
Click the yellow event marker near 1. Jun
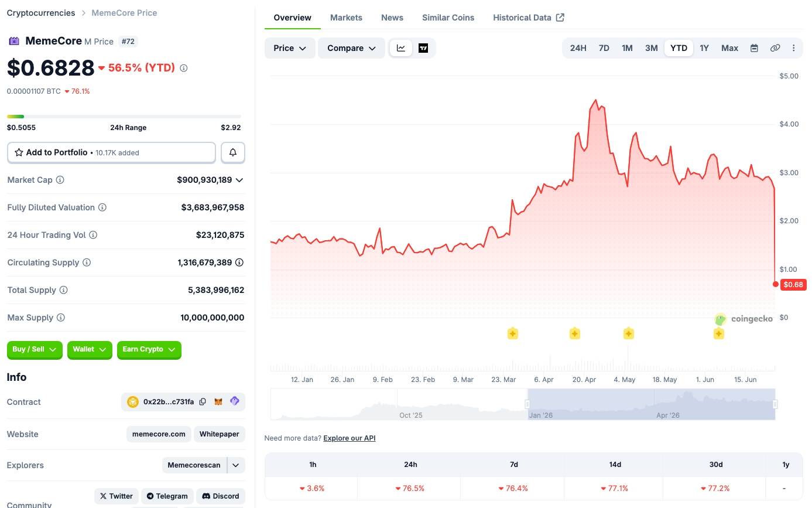tap(719, 333)
